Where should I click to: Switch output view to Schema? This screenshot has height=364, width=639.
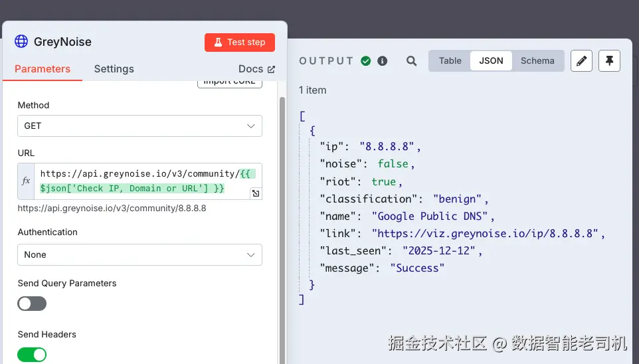(537, 60)
